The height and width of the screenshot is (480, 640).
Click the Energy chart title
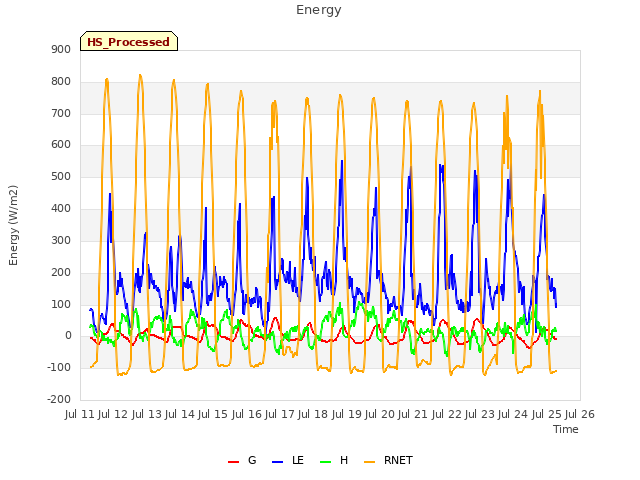[318, 10]
